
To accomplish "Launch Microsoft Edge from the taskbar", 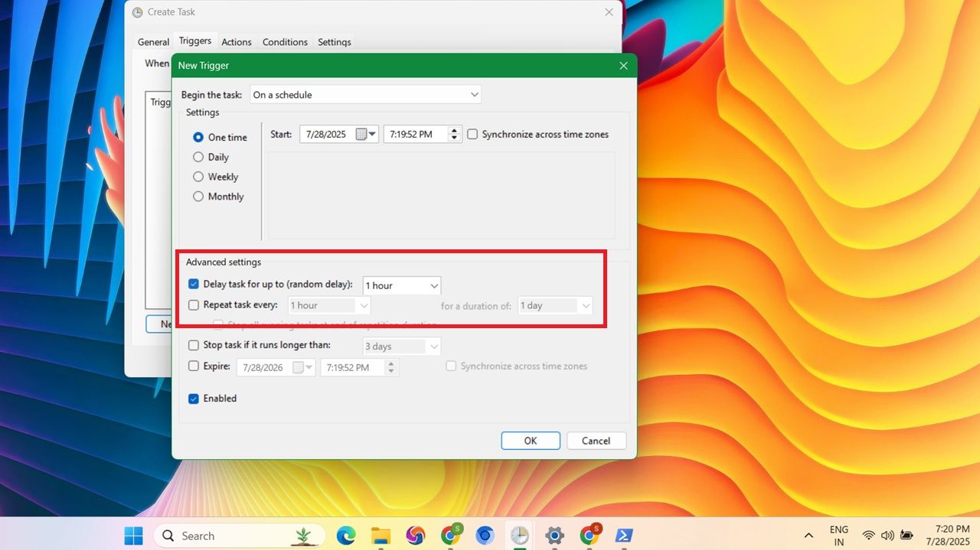I will (x=346, y=535).
